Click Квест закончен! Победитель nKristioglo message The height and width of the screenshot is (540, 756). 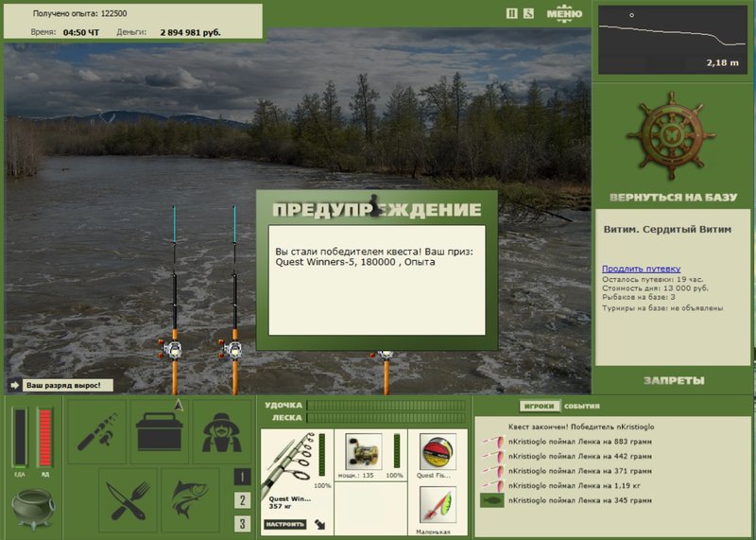(x=581, y=427)
